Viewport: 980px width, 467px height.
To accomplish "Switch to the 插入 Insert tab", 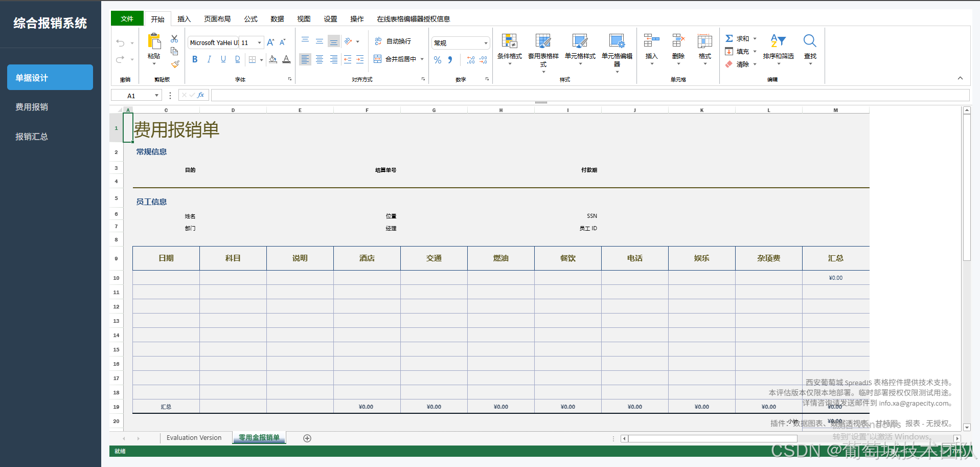I will [184, 19].
